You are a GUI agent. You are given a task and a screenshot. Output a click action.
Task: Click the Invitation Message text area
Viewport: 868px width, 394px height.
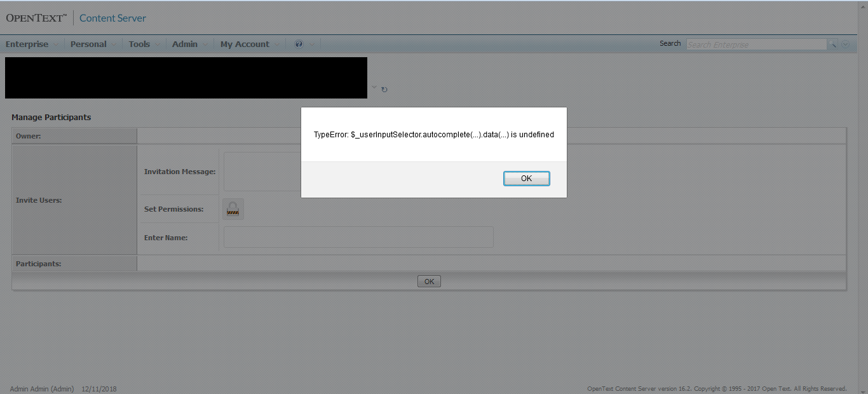click(x=262, y=171)
